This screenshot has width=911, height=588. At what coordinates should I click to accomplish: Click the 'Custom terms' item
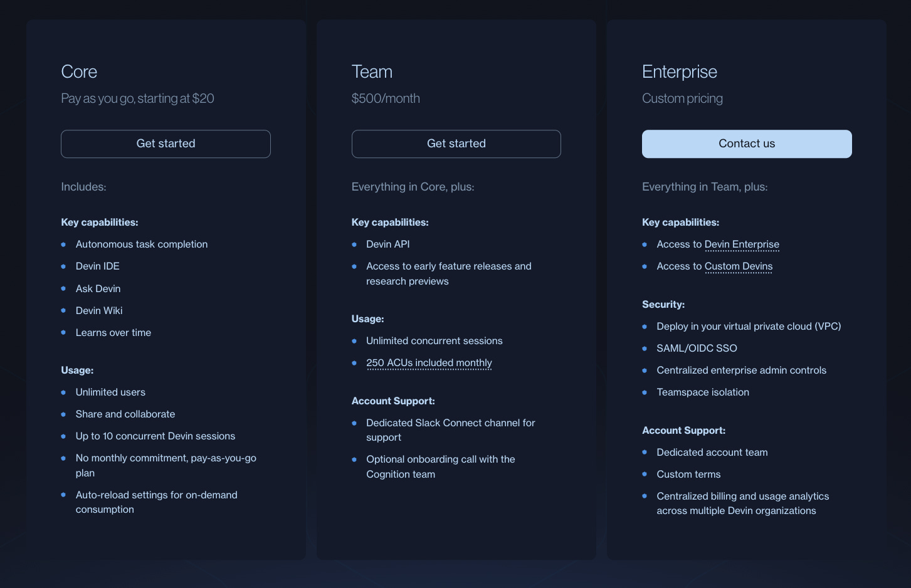(x=688, y=475)
